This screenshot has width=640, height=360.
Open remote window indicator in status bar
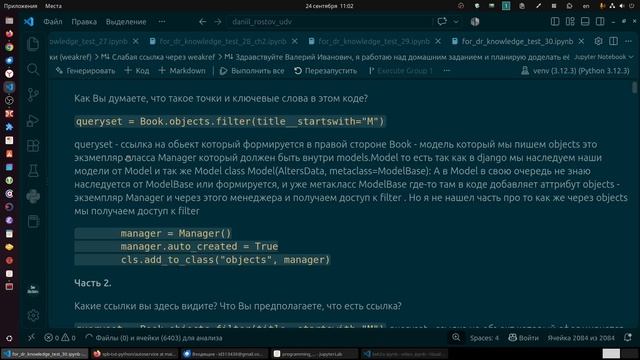point(31,338)
